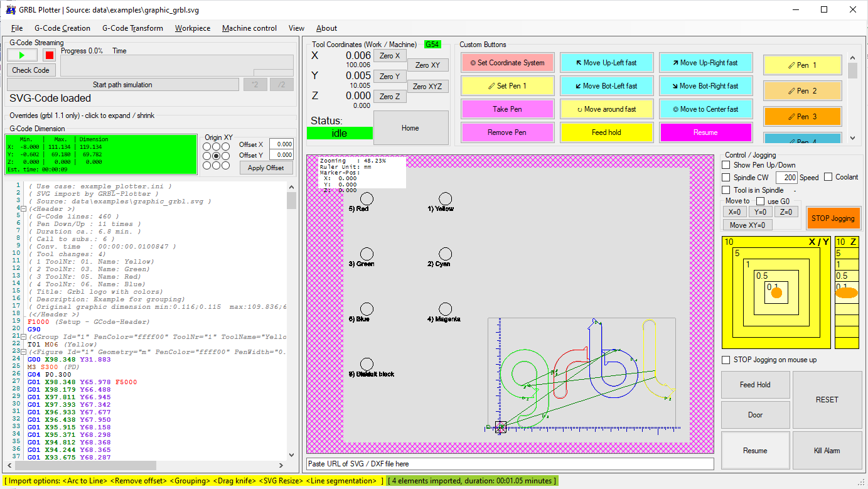Image resolution: width=868 pixels, height=489 pixels.
Task: Expand the Overrides (grbl 1.1 only) section
Action: [82, 116]
